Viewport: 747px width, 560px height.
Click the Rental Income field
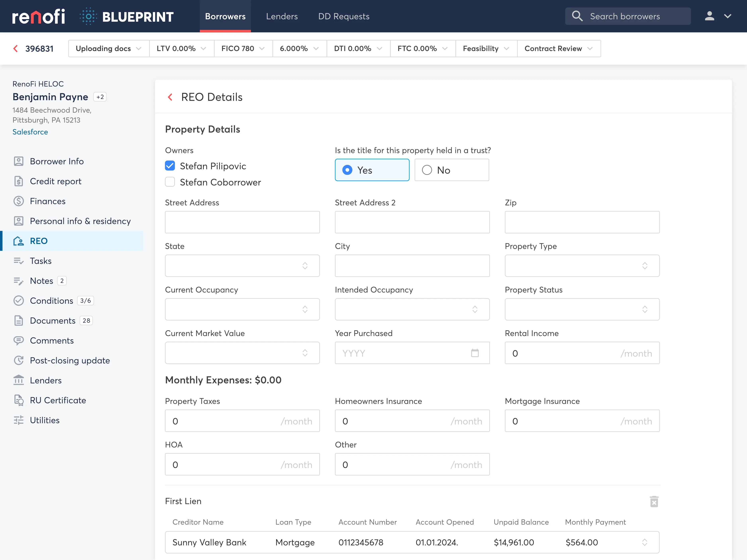[582, 353]
